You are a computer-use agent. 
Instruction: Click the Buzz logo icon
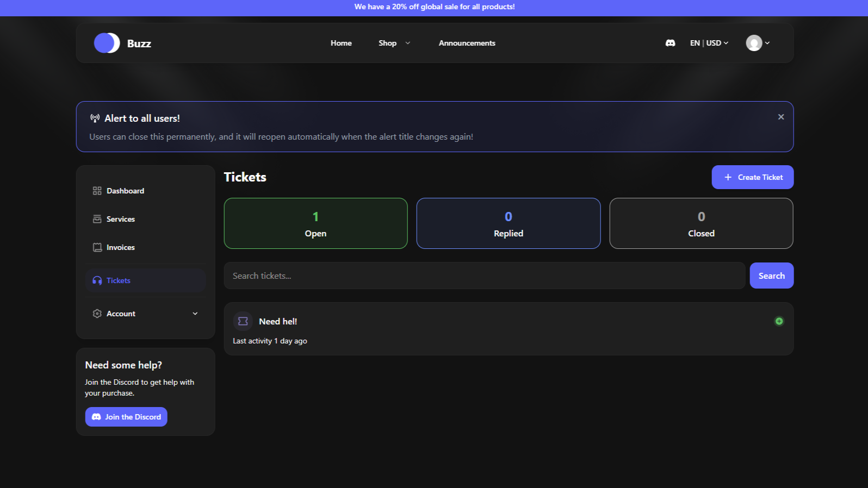click(107, 43)
